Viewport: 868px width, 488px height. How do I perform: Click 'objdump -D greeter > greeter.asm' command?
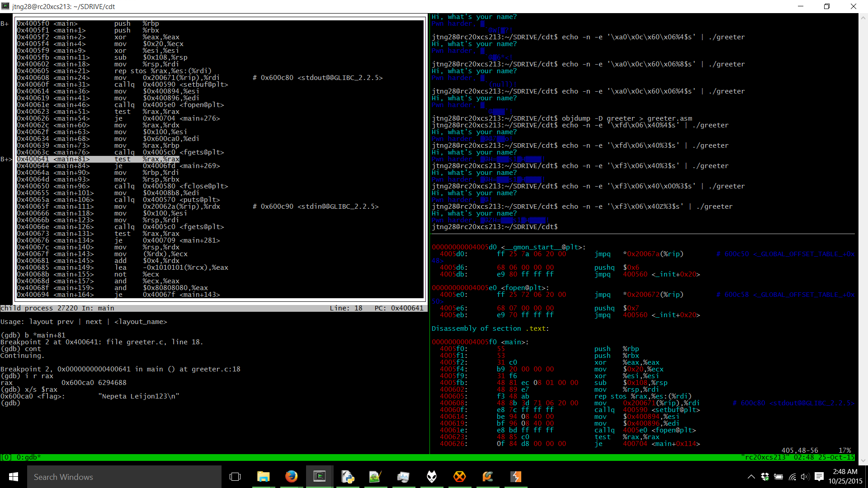627,118
